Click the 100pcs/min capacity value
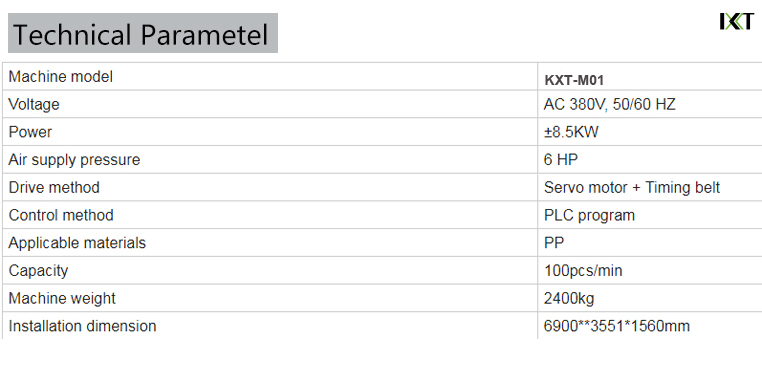Image resolution: width=762 pixels, height=372 pixels. tap(583, 271)
